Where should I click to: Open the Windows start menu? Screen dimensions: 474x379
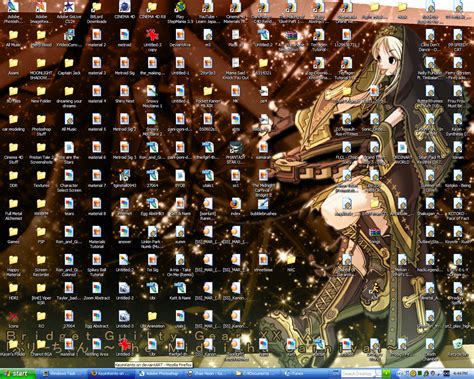coord(17,374)
